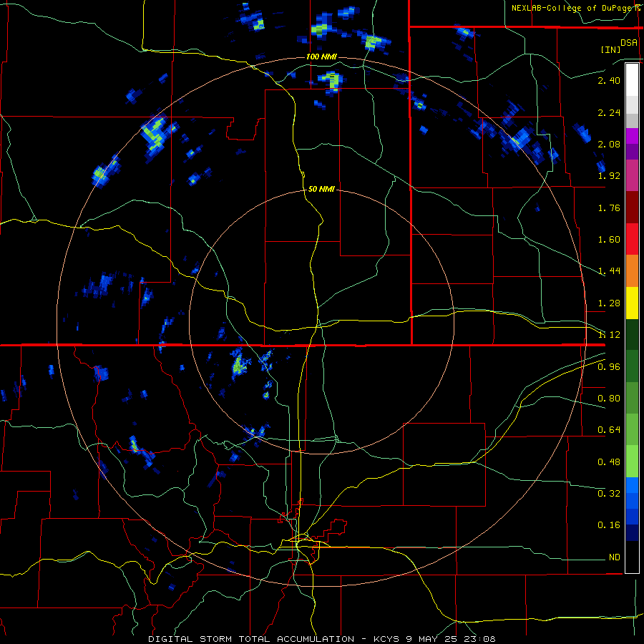Click the "100 NMI" range ring label

[321, 57]
